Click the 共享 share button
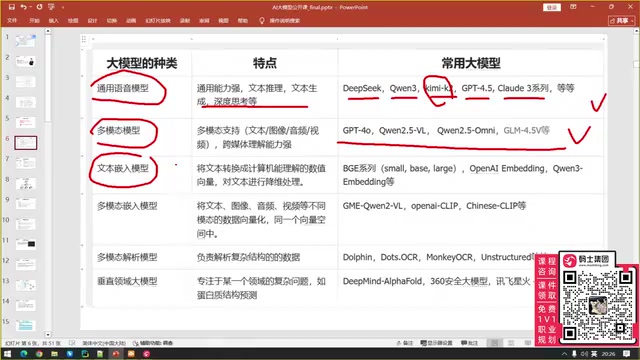 621,20
